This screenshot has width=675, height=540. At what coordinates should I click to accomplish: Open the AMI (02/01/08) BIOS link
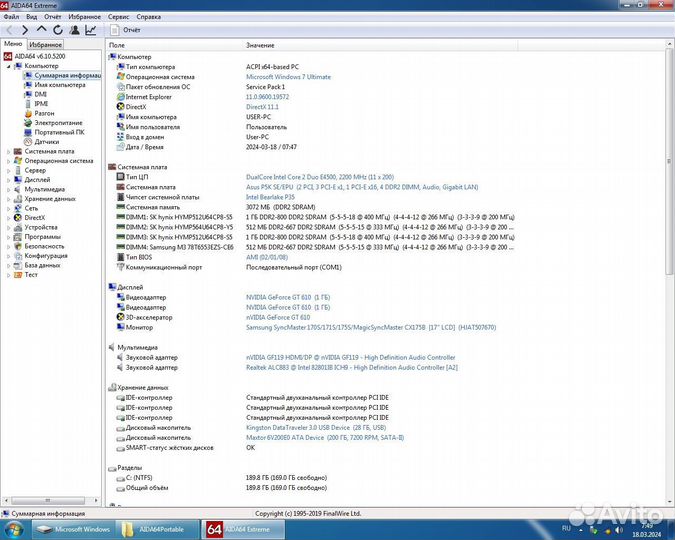point(267,258)
